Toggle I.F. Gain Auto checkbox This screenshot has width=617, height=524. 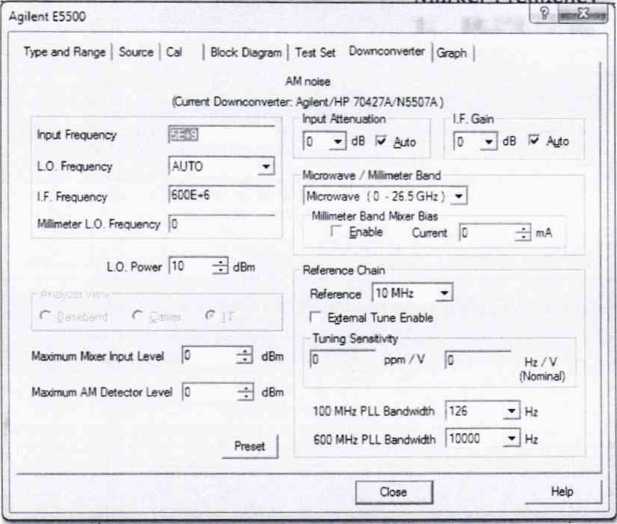[x=534, y=140]
